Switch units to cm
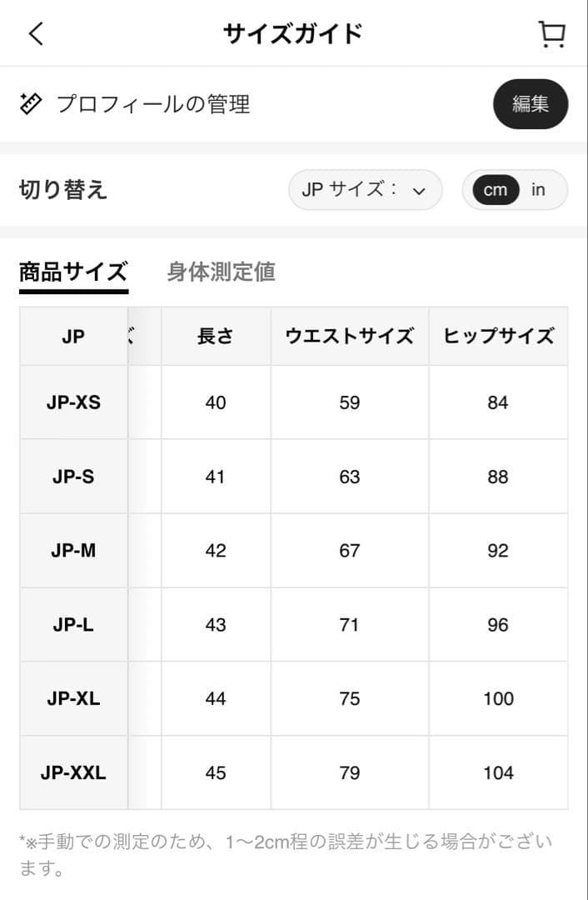 [x=495, y=190]
